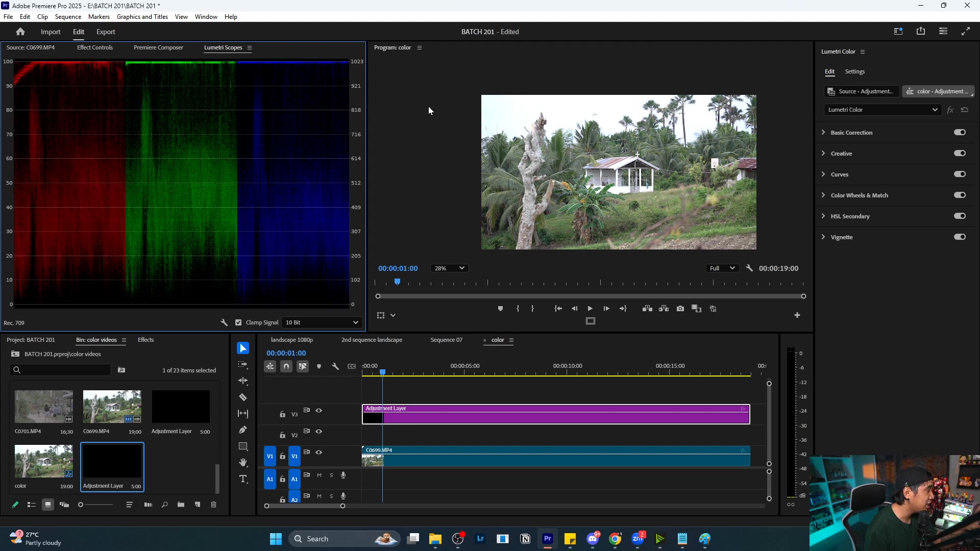Delete selected item with trash icon
Viewport: 980px width, 551px height.
[214, 505]
